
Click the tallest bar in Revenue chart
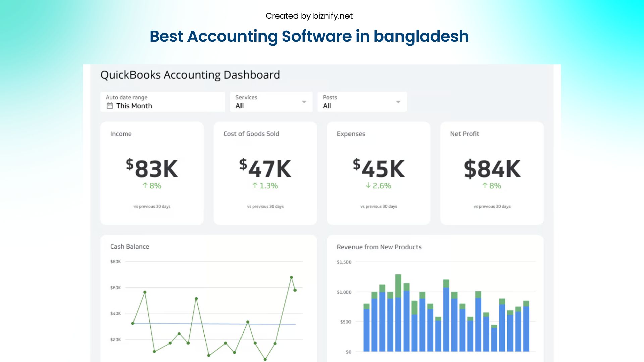coord(398,313)
